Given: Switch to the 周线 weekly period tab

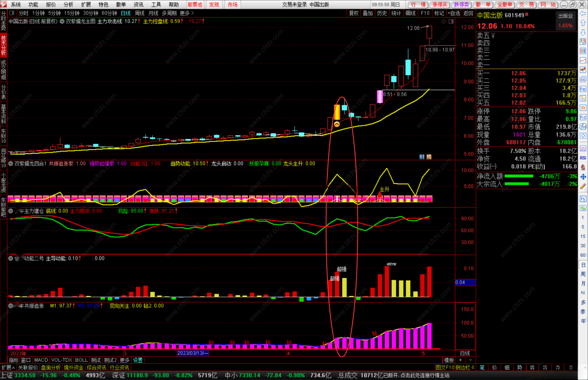Looking at the screenshot, I should tap(139, 13).
